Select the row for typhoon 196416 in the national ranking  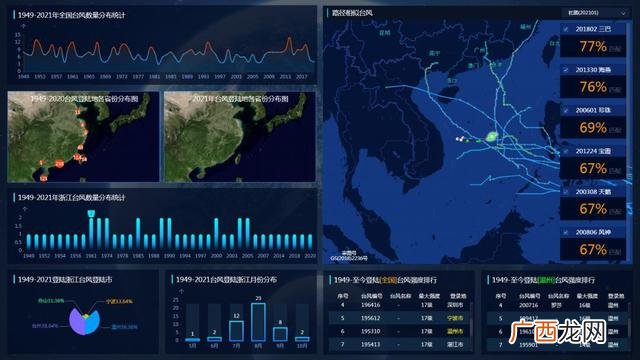tap(400, 305)
